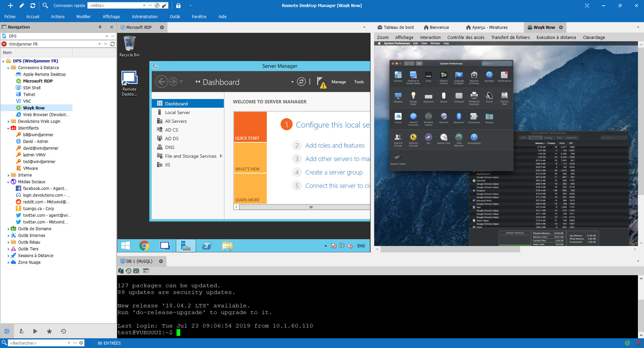Select VMware credential entry
Image resolution: width=644 pixels, height=348 pixels.
click(x=30, y=168)
